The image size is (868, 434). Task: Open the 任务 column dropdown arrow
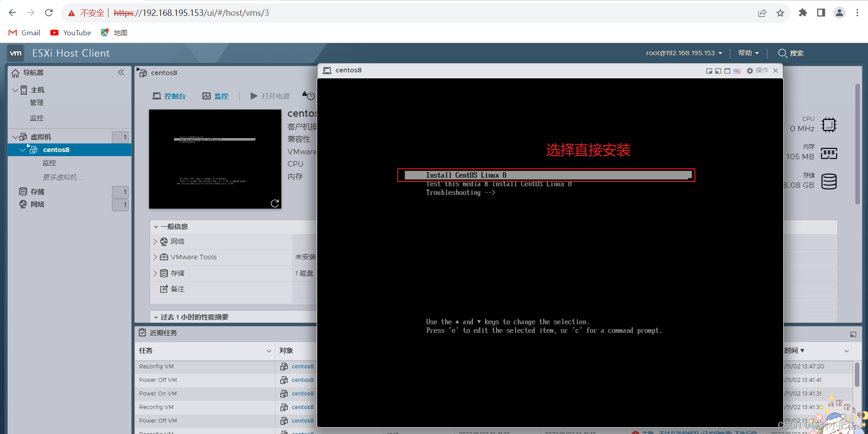269,351
